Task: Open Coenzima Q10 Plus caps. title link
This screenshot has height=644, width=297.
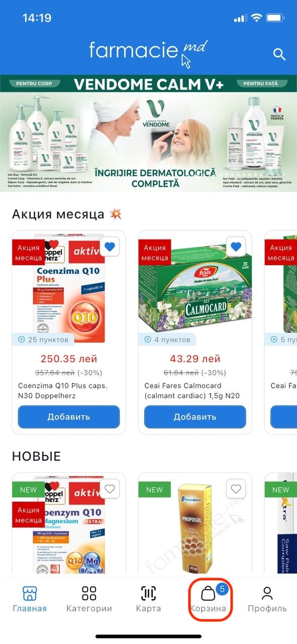Action: click(x=63, y=390)
